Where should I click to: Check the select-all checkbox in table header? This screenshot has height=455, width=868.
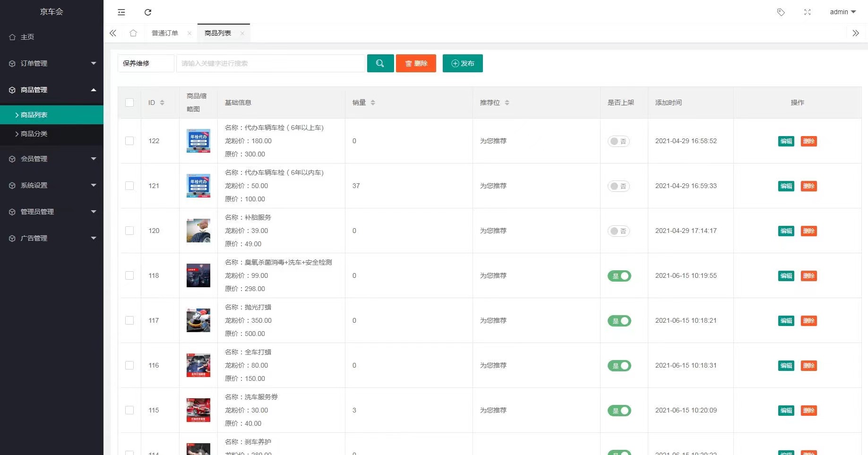coord(129,103)
